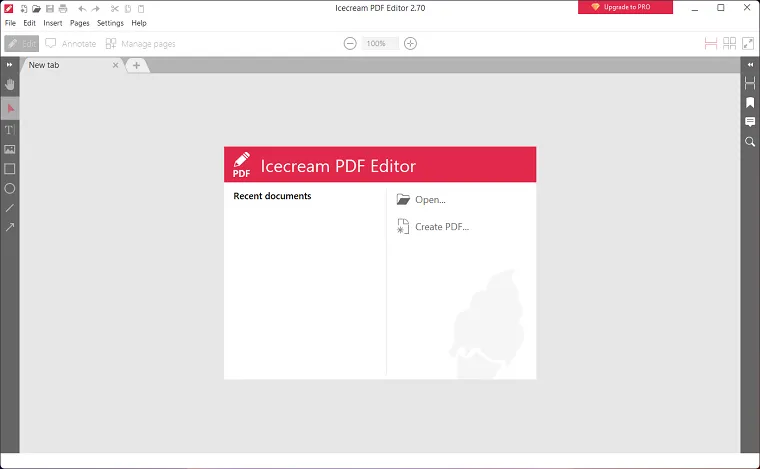Click the Recent documents heading

coord(272,196)
